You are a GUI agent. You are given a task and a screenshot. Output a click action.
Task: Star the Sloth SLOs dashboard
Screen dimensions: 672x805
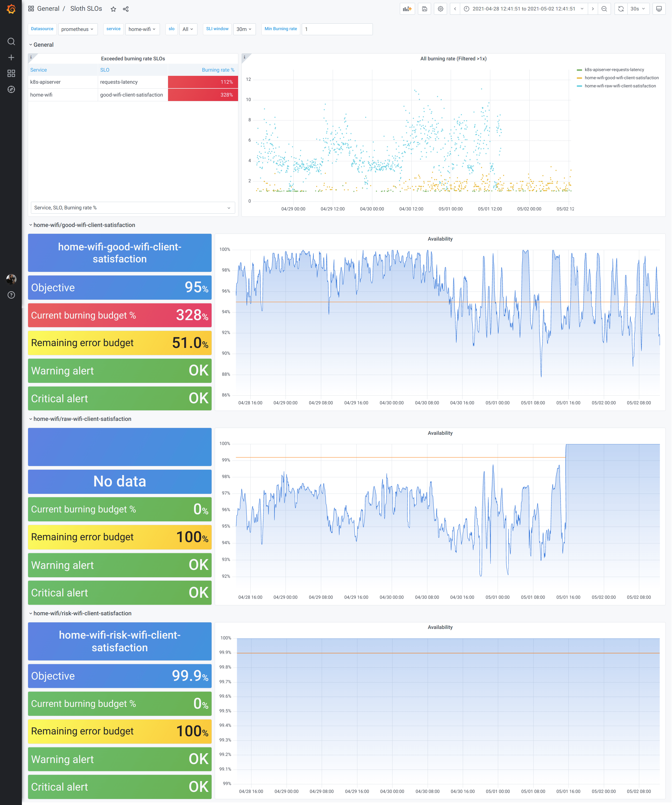[114, 9]
